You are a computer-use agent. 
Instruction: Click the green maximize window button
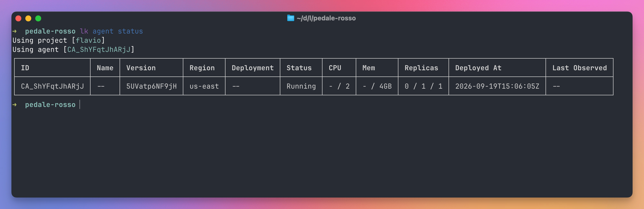(x=38, y=18)
